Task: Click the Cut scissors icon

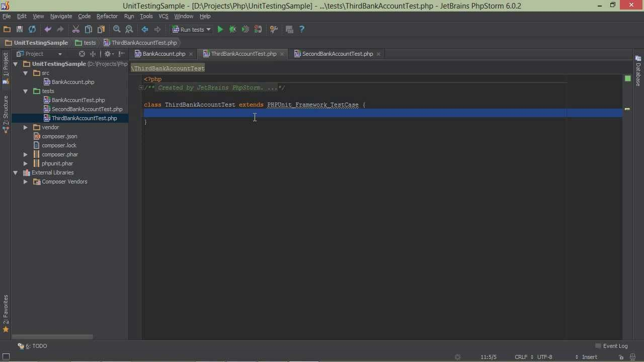Action: [76, 30]
